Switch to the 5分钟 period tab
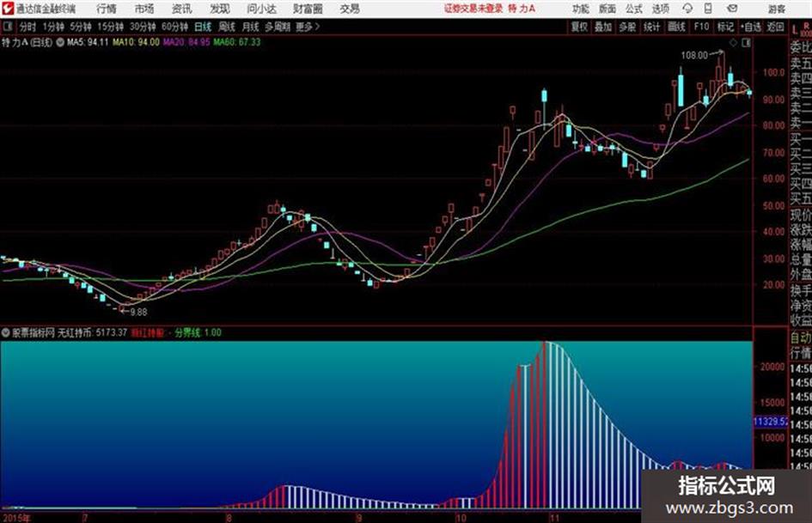The width and height of the screenshot is (812, 523). (x=81, y=27)
